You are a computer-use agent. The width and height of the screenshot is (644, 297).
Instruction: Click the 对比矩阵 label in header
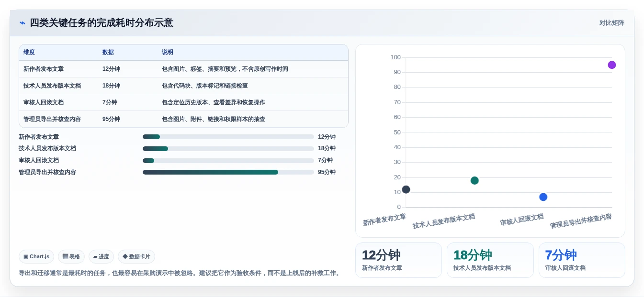point(611,23)
